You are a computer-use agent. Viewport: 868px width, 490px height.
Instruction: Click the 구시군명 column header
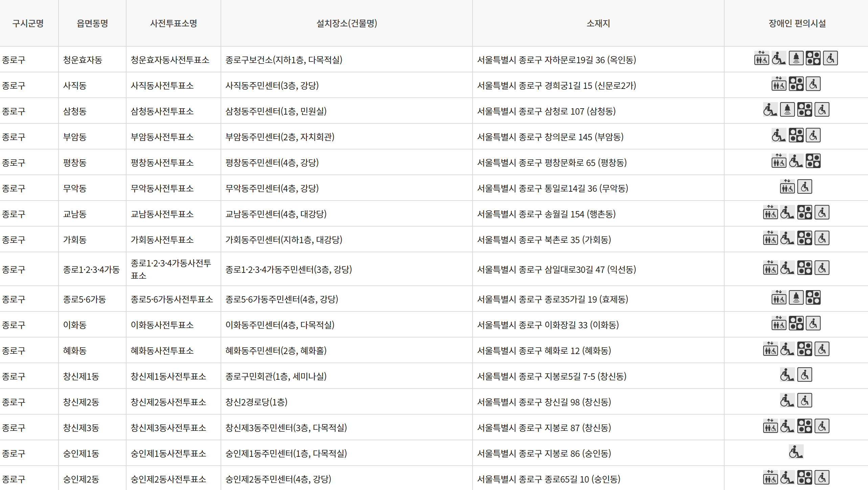28,23
